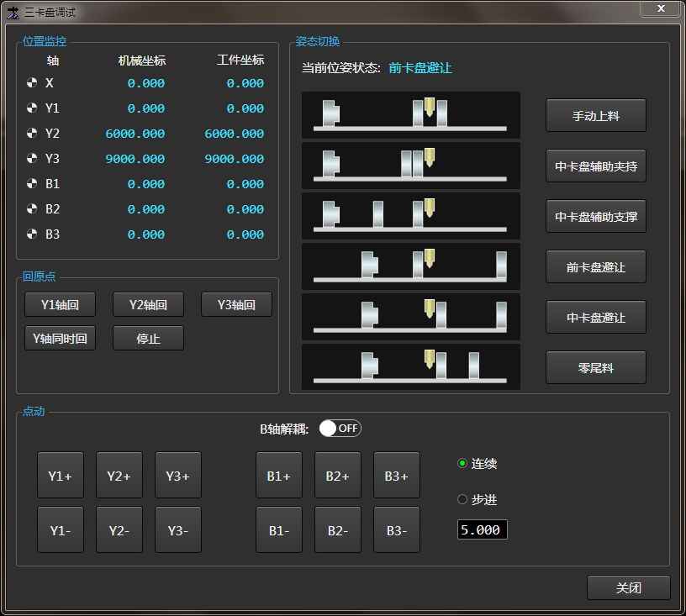The width and height of the screenshot is (686, 616).
Task: Select the 零尾料 posture diagram thumbnail
Action: click(x=410, y=367)
